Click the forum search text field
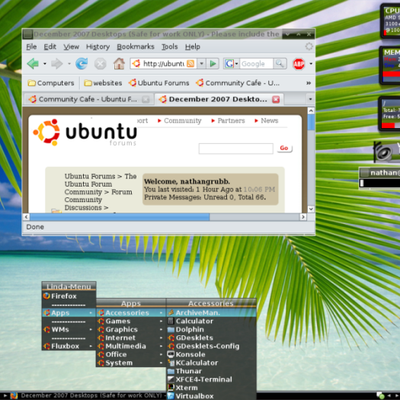 coord(236,148)
